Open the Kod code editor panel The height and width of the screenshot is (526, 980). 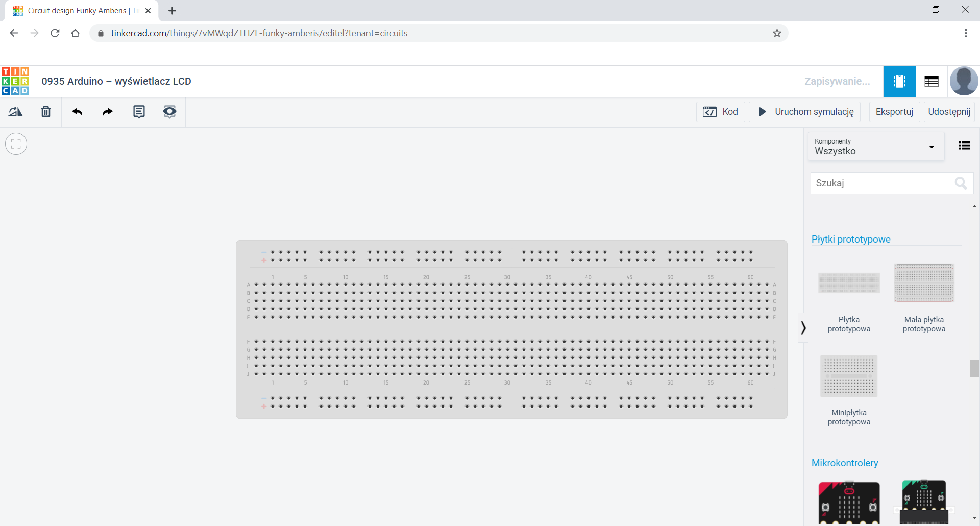point(720,112)
